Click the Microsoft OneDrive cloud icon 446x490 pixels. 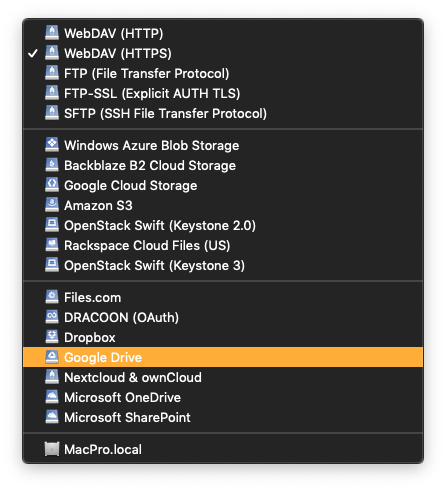52,397
